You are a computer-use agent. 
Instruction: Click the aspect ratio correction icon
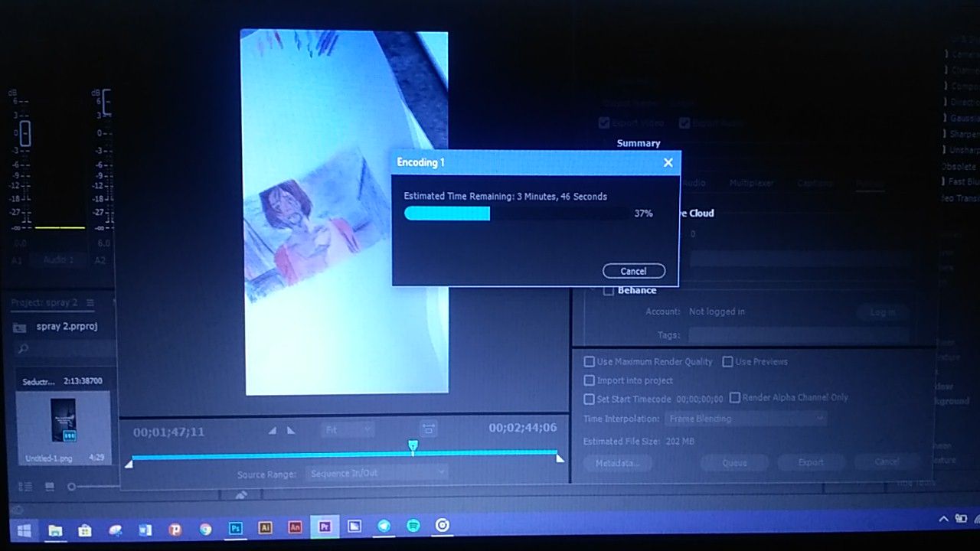pyautogui.click(x=428, y=429)
